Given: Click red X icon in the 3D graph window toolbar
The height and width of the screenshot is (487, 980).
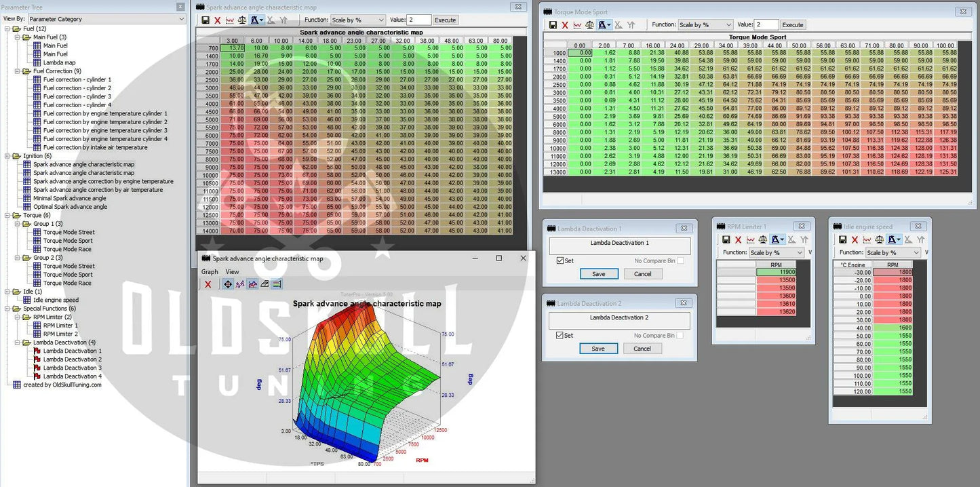Looking at the screenshot, I should 208,284.
